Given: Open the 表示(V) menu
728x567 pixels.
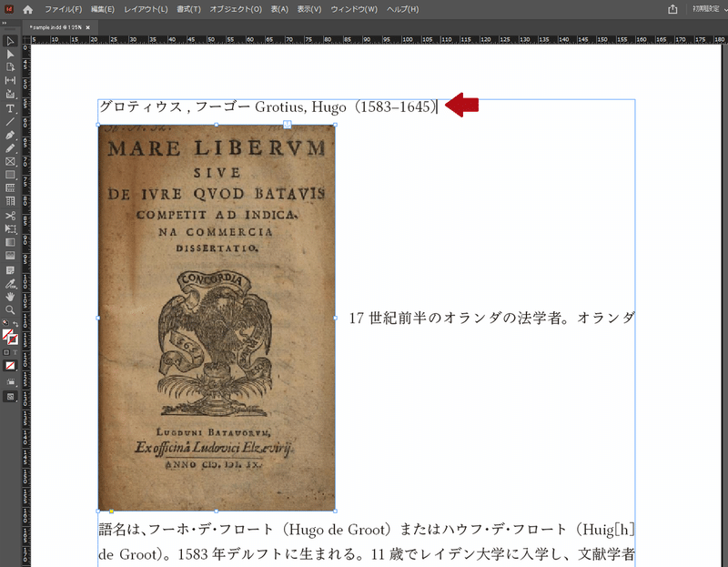Looking at the screenshot, I should pos(309,9).
